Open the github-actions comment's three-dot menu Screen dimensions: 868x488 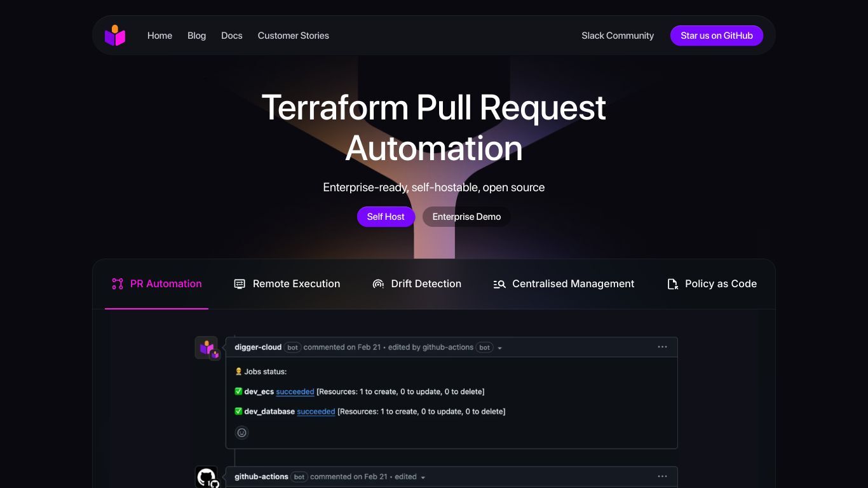coord(662,477)
